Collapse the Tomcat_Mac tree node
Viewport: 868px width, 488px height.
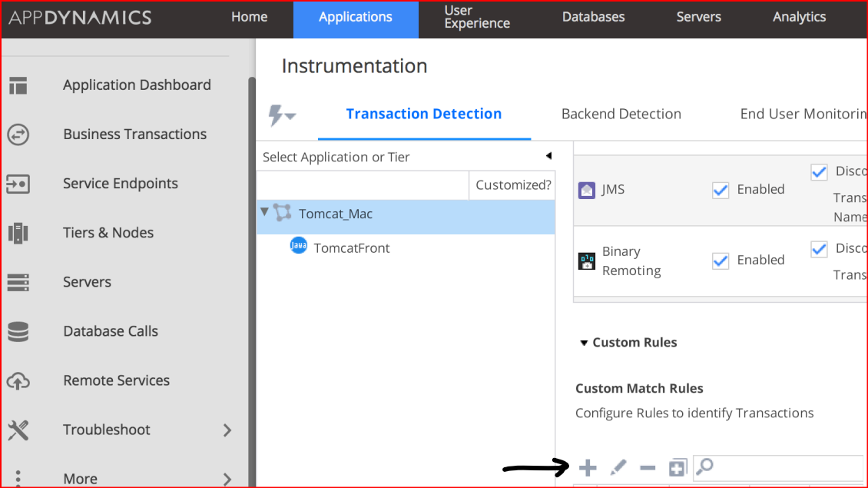[264, 211]
